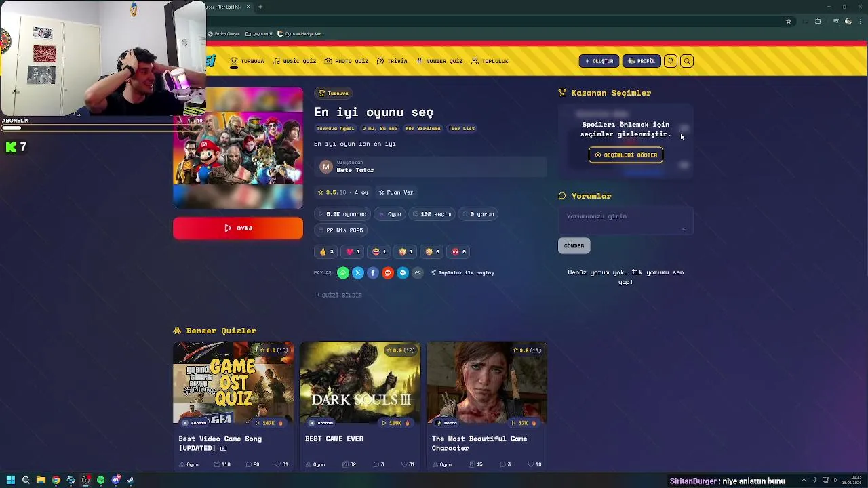The height and width of the screenshot is (488, 868).
Task: Select the Kör Sıralama mode tag
Action: click(422, 128)
